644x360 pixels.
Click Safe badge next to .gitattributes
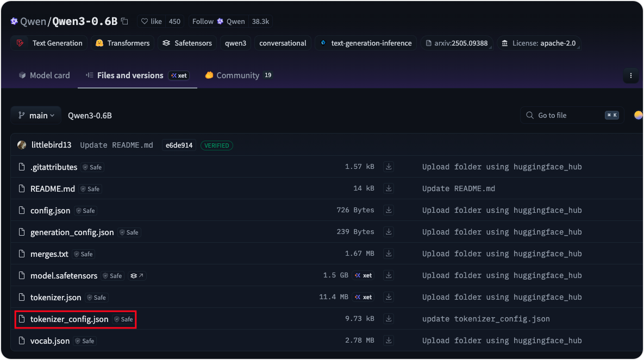pyautogui.click(x=92, y=167)
